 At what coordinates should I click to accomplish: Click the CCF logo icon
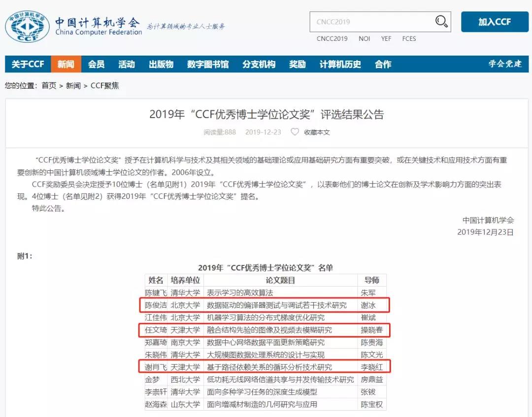click(x=27, y=25)
